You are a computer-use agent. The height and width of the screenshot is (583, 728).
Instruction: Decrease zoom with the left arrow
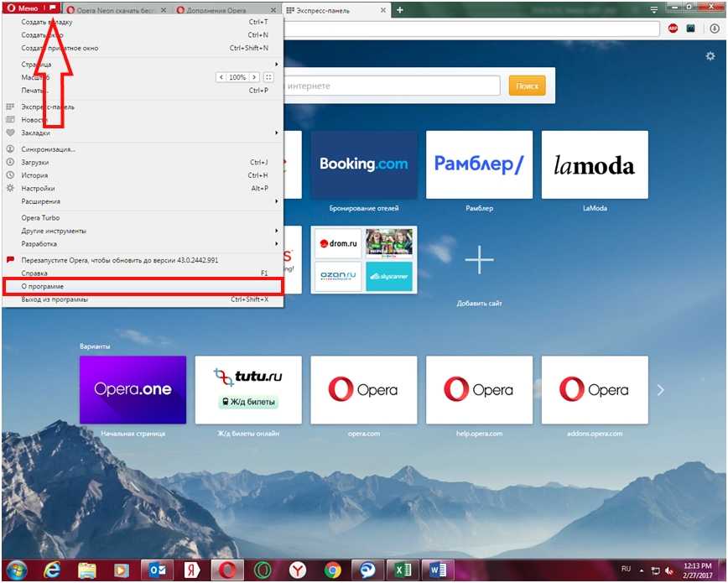coord(221,77)
